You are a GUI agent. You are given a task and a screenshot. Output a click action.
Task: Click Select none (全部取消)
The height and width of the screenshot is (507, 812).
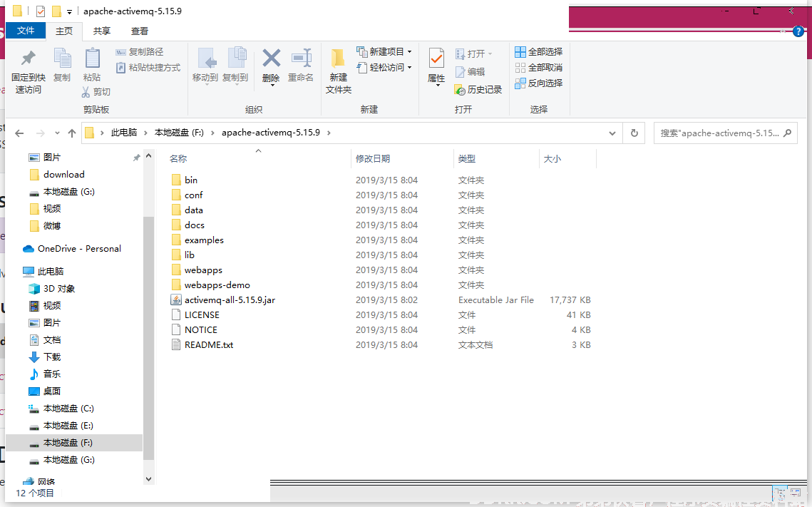coord(538,67)
